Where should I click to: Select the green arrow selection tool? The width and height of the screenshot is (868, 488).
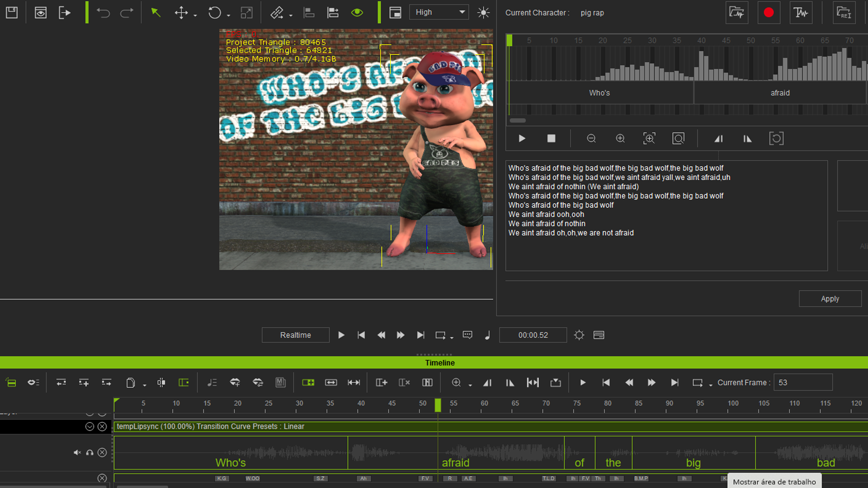click(x=156, y=12)
